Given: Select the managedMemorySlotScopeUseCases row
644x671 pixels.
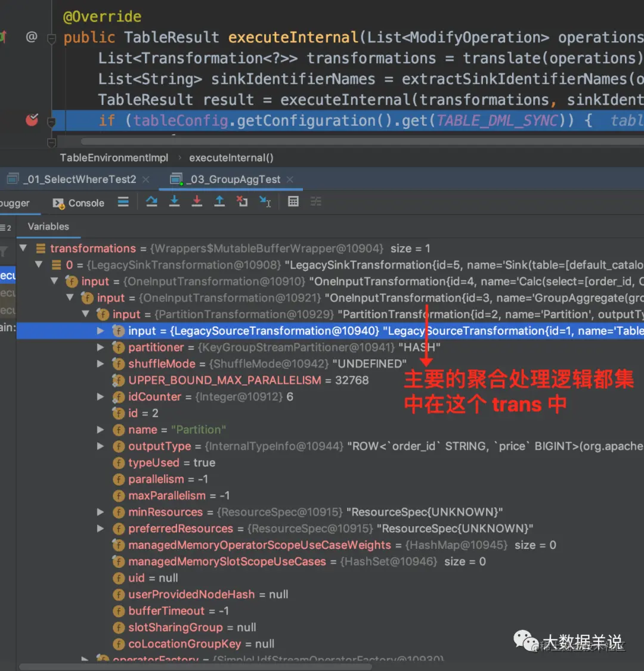Looking at the screenshot, I should click(330, 561).
